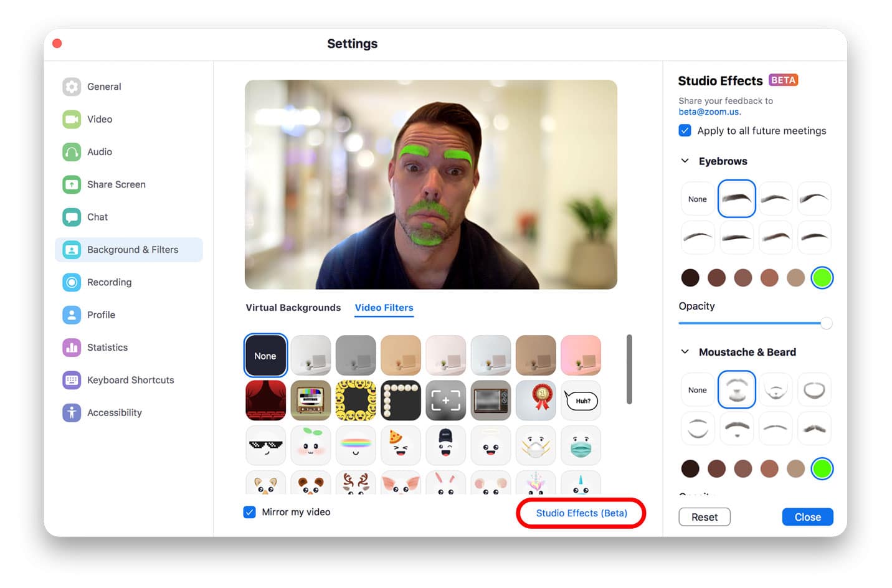The height and width of the screenshot is (588, 892).
Task: Apply the black cap filter
Action: click(x=445, y=445)
